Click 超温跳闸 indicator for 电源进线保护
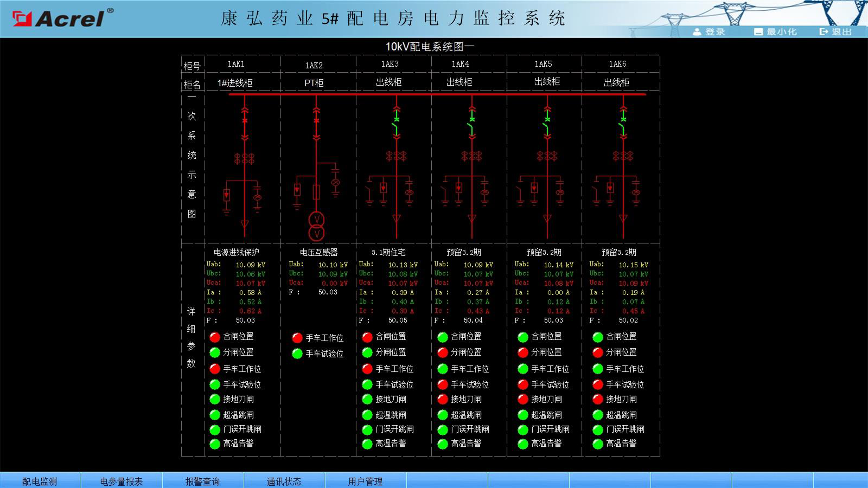The width and height of the screenshot is (868, 488). [x=215, y=415]
